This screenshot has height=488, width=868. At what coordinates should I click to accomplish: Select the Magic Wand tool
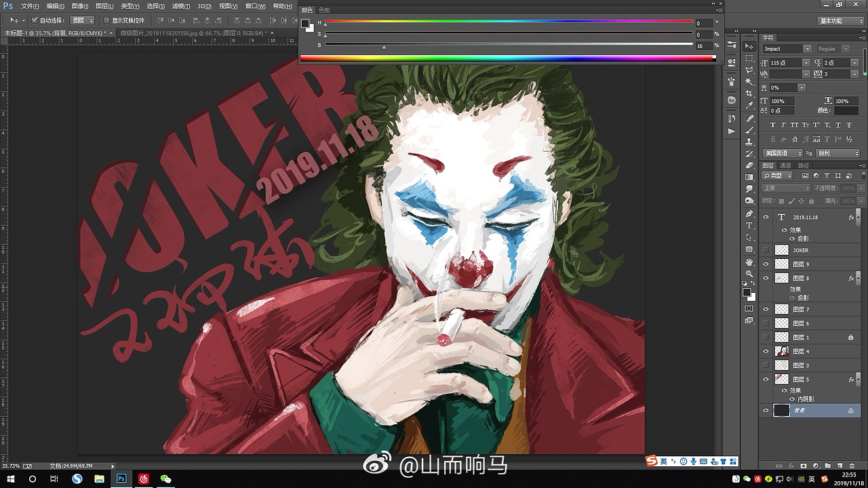coord(749,81)
